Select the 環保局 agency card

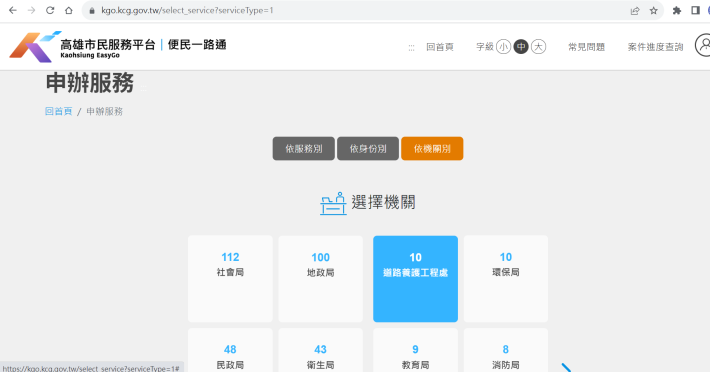coord(506,279)
